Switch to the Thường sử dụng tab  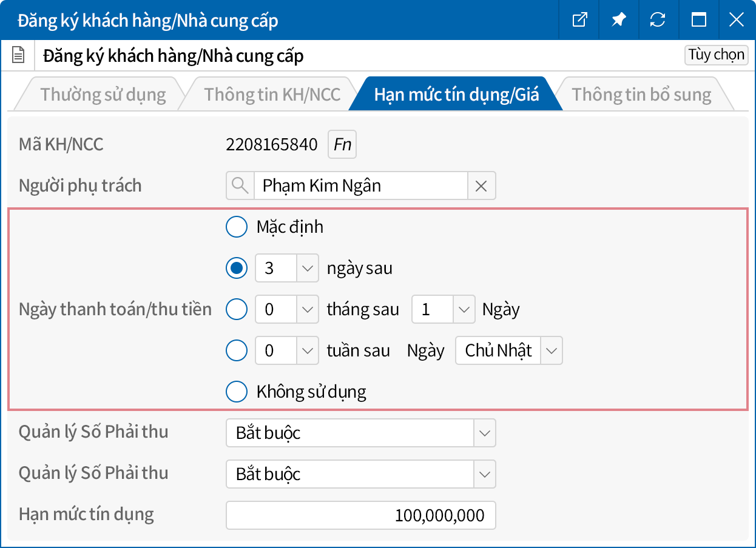103,95
